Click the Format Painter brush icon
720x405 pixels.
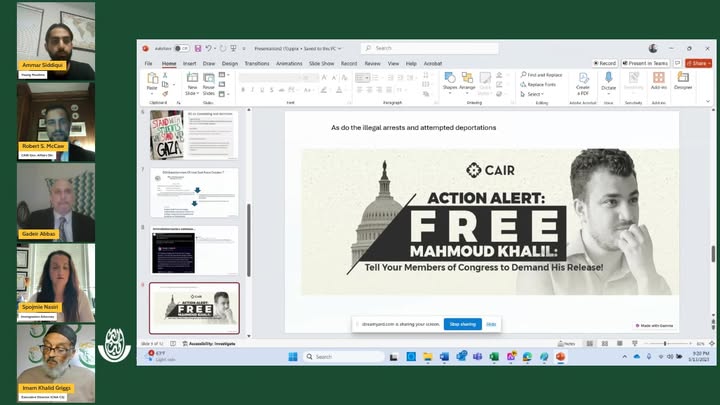tap(165, 94)
